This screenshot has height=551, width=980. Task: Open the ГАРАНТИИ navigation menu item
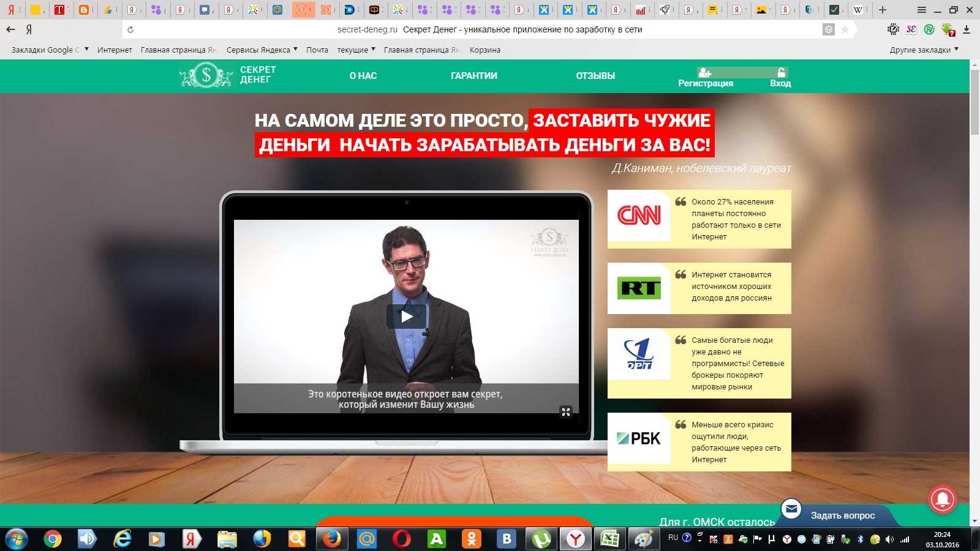[x=473, y=75]
